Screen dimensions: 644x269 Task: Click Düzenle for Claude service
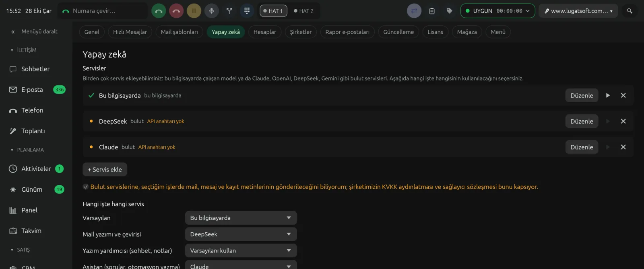tap(582, 147)
